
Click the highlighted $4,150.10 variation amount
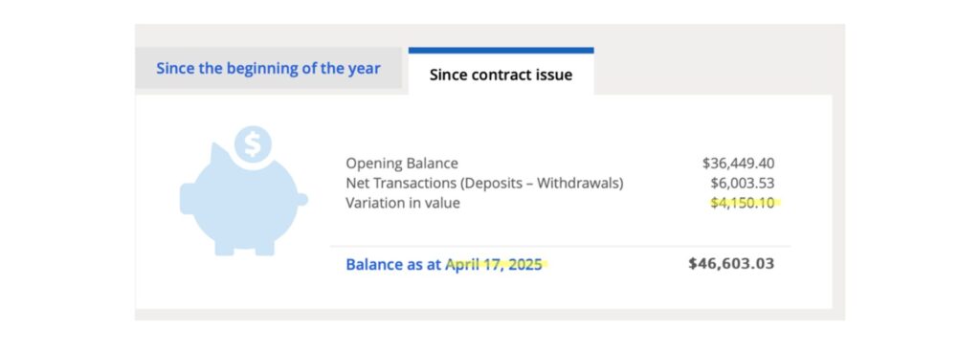743,203
